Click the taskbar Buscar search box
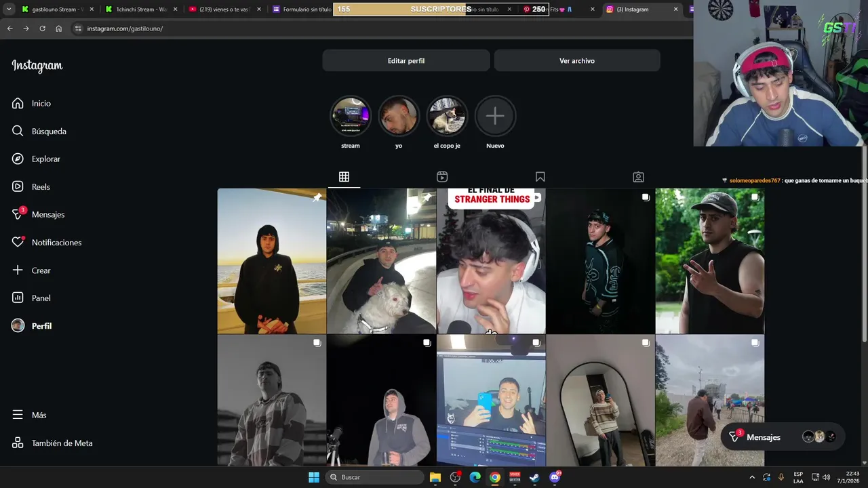Screen dimensions: 868x488 click(374, 477)
